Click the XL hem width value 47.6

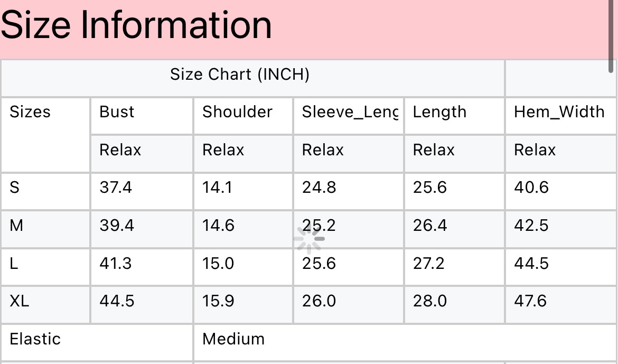point(530,301)
